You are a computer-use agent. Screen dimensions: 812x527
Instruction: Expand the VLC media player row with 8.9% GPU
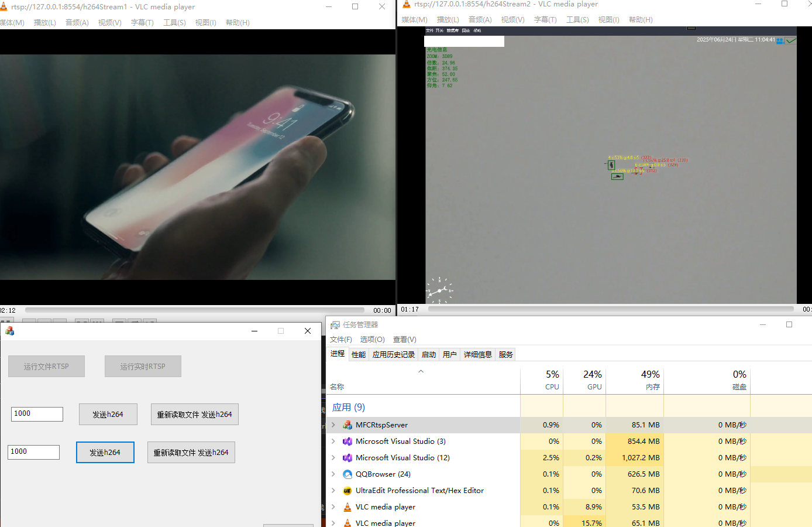point(333,507)
